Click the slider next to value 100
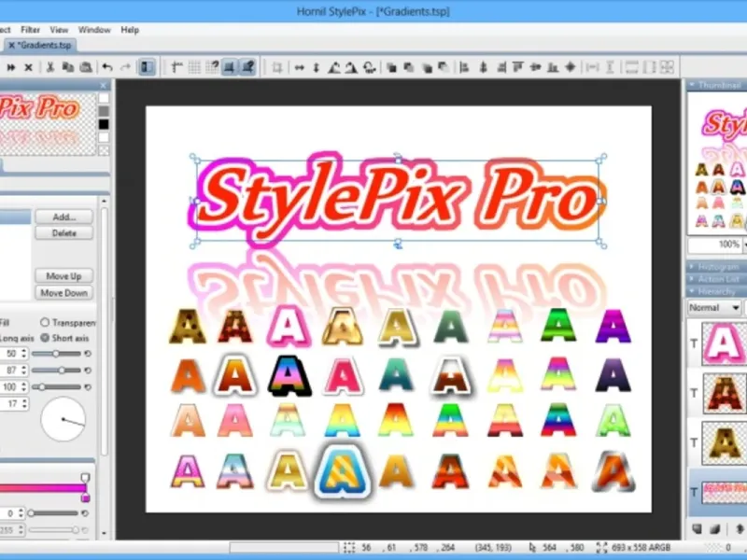Screen dimensions: 747x560 click(56, 386)
